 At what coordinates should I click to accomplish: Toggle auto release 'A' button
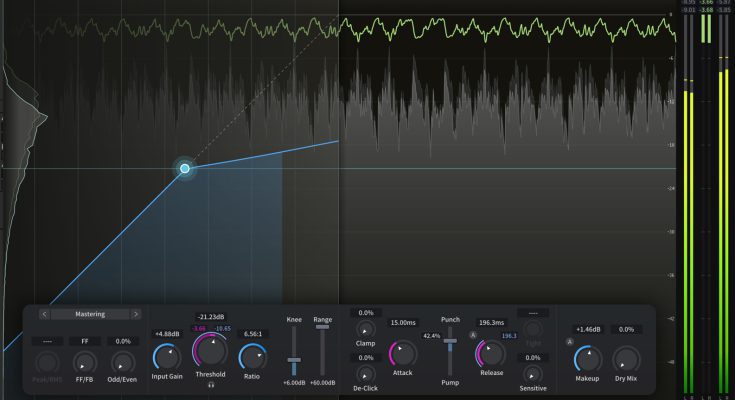point(475,335)
